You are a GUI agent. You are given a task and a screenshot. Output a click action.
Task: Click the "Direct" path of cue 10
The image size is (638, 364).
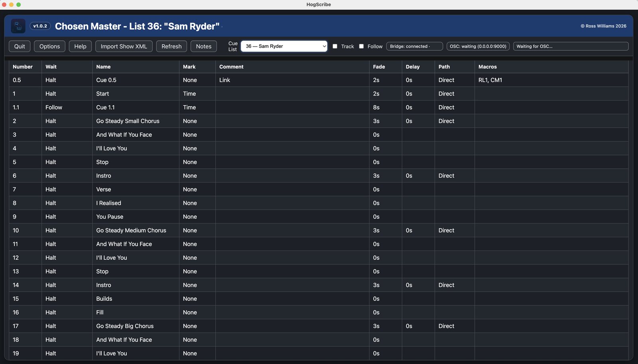click(x=446, y=231)
